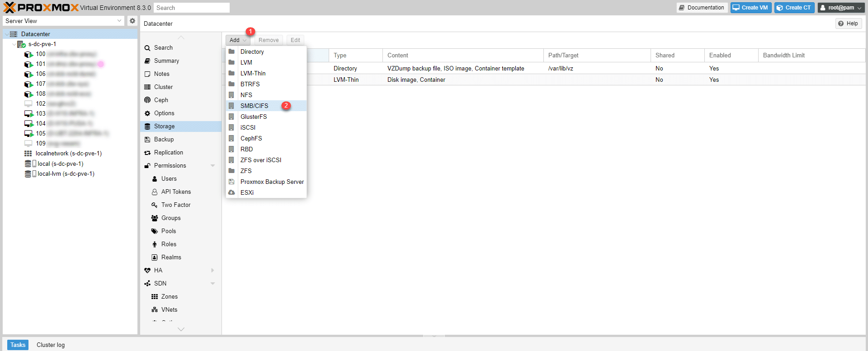Viewport: 868px width, 351px height.
Task: Select container 100 cube icon
Action: pos(29,54)
